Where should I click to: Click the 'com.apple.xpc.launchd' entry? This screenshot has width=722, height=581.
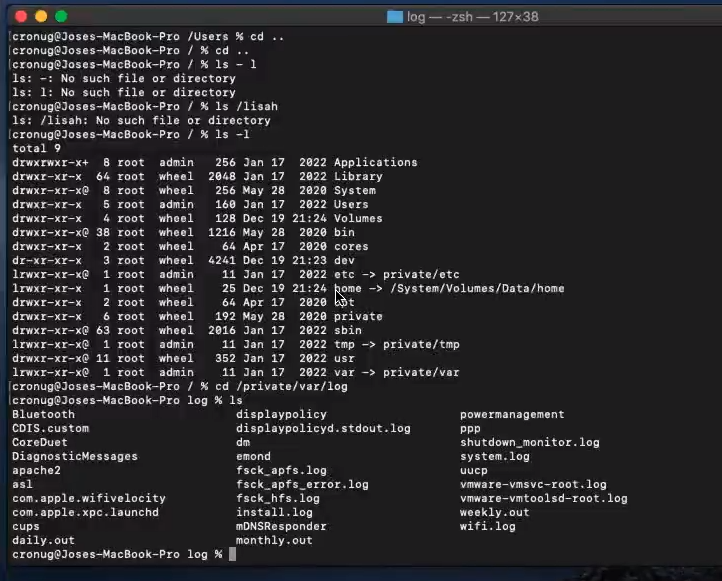85,512
